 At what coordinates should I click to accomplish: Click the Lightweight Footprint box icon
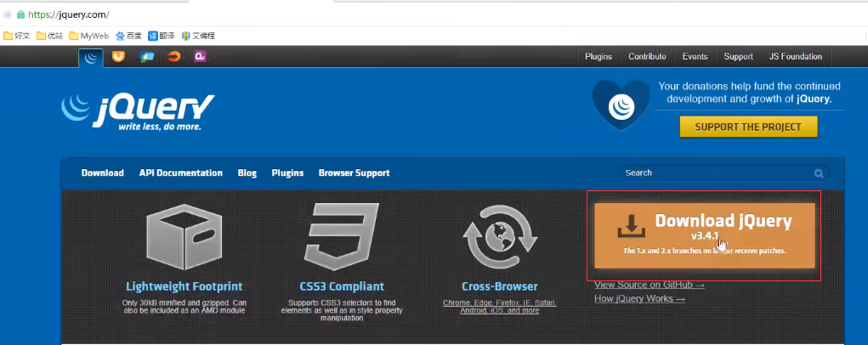pos(184,236)
